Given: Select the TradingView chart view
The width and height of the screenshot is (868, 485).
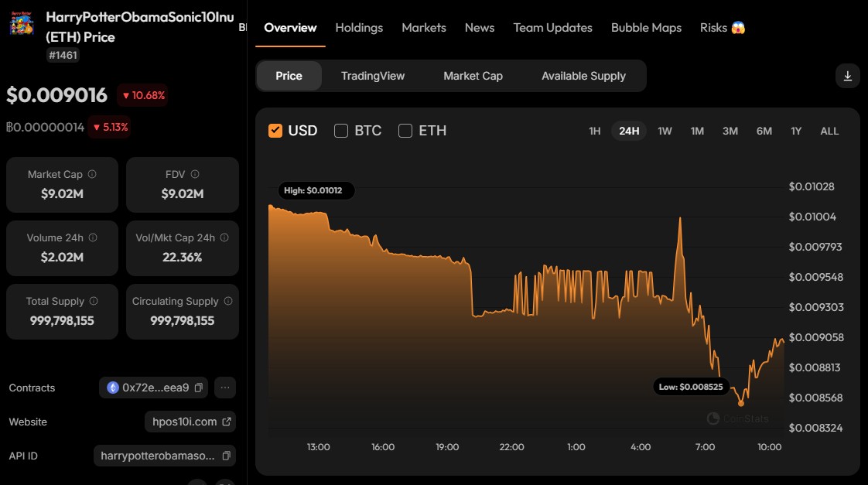Looking at the screenshot, I should tap(373, 76).
